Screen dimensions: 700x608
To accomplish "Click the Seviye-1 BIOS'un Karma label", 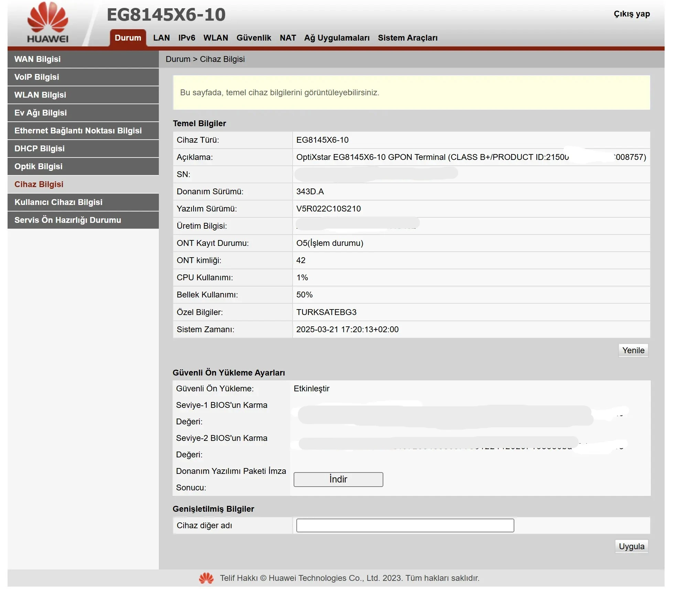I will pyautogui.click(x=222, y=405).
